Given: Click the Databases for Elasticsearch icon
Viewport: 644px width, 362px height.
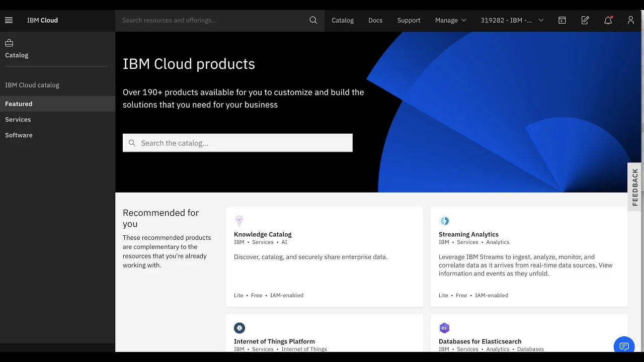Looking at the screenshot, I should pyautogui.click(x=444, y=328).
